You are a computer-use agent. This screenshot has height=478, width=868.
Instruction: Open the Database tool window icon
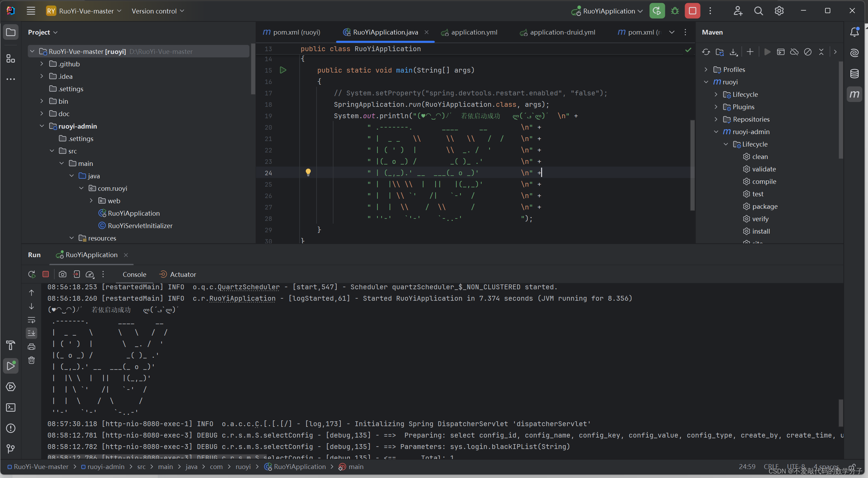855,74
